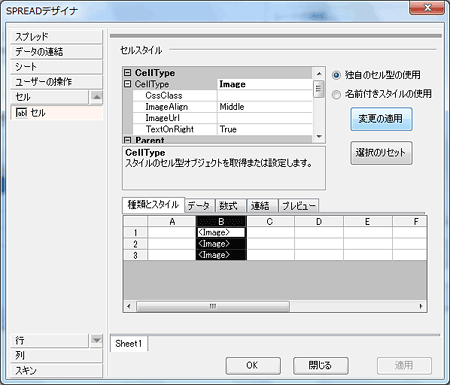Switch to the 連結 tab
The width and height of the screenshot is (450, 385).
262,206
